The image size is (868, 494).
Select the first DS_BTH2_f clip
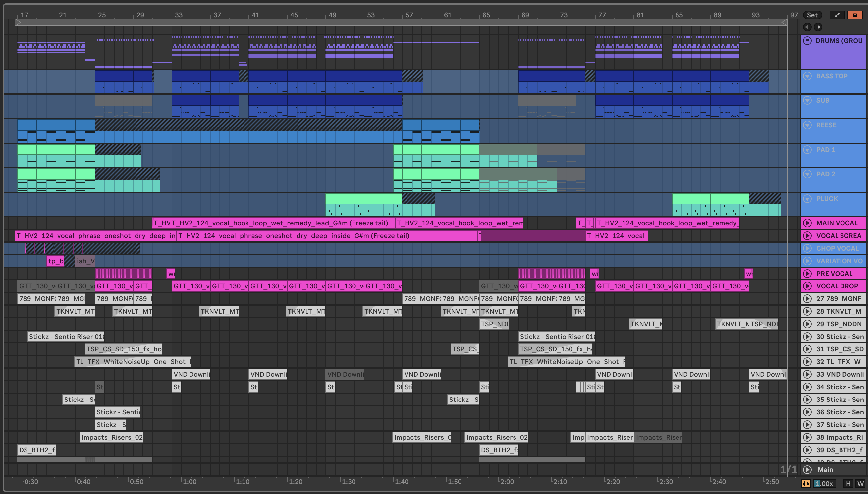[36, 450]
